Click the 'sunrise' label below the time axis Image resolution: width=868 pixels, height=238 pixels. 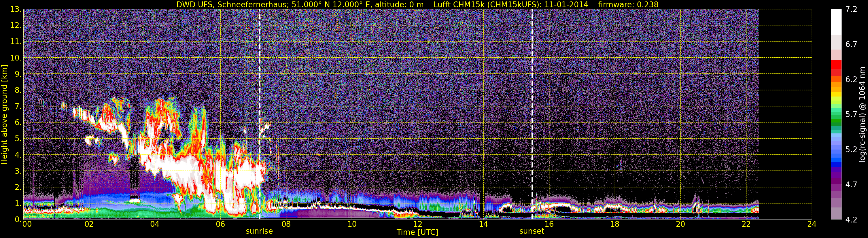pos(259,231)
